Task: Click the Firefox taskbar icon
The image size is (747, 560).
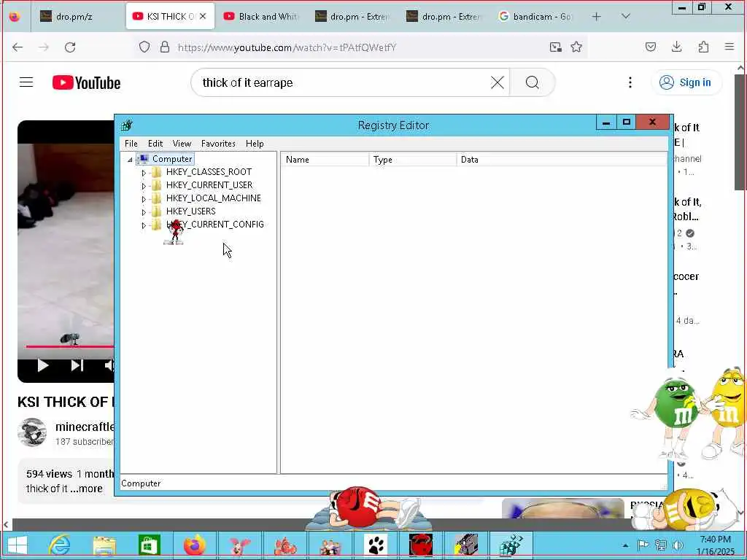Action: (x=194, y=545)
